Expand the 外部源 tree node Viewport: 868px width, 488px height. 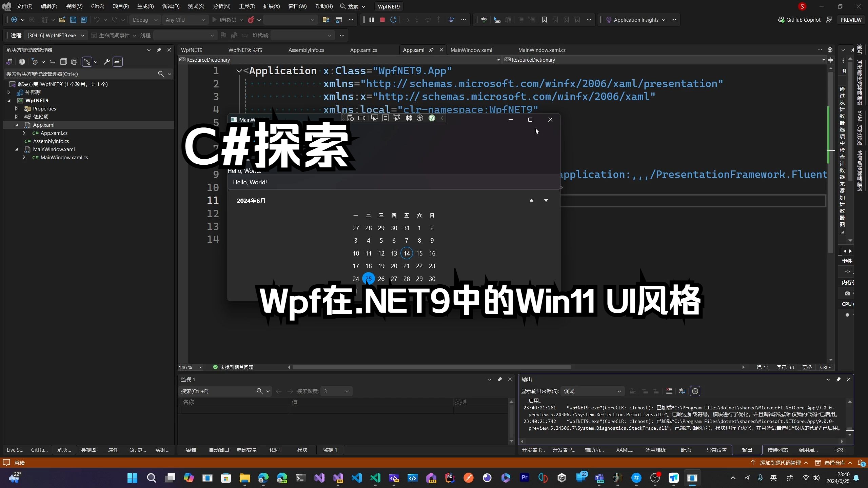coord(9,92)
